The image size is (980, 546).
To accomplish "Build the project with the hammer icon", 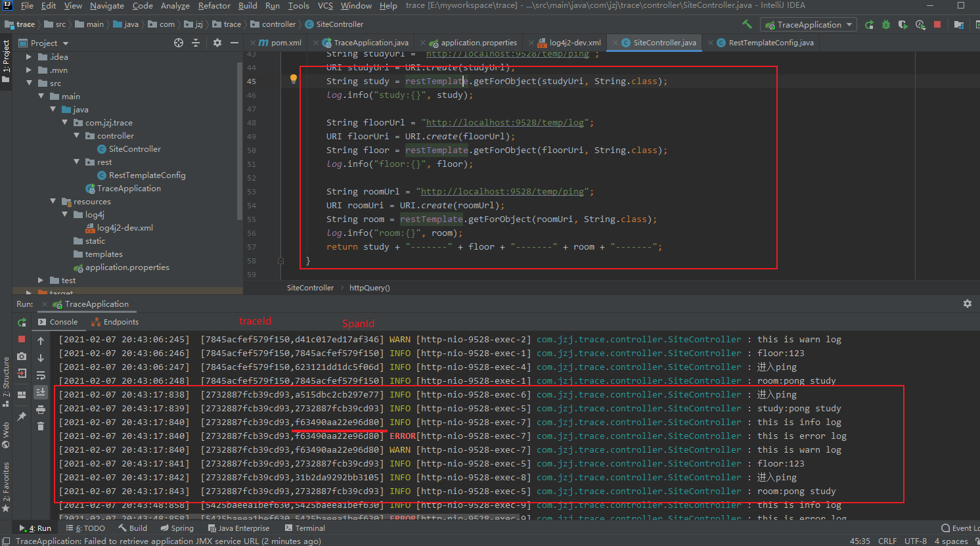I will point(747,24).
